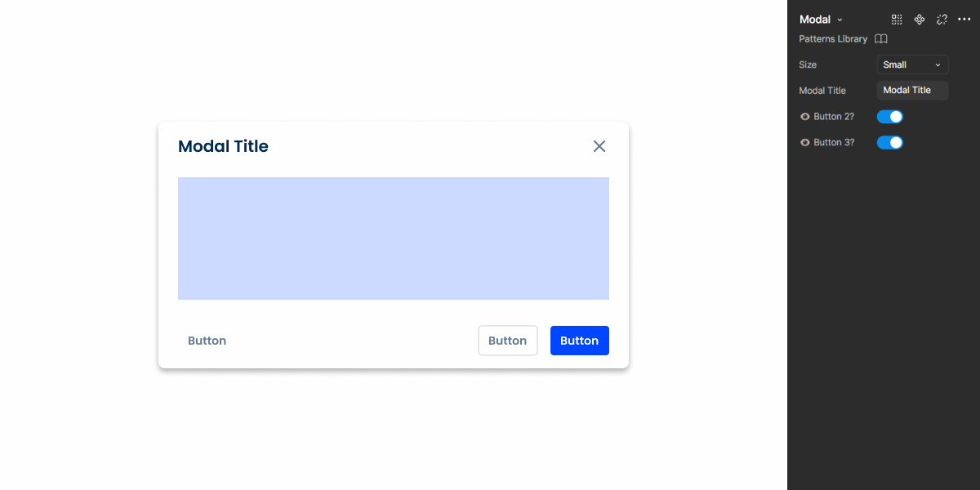The height and width of the screenshot is (490, 980).
Task: Click the eye icon beside Button 2?
Action: click(x=804, y=116)
